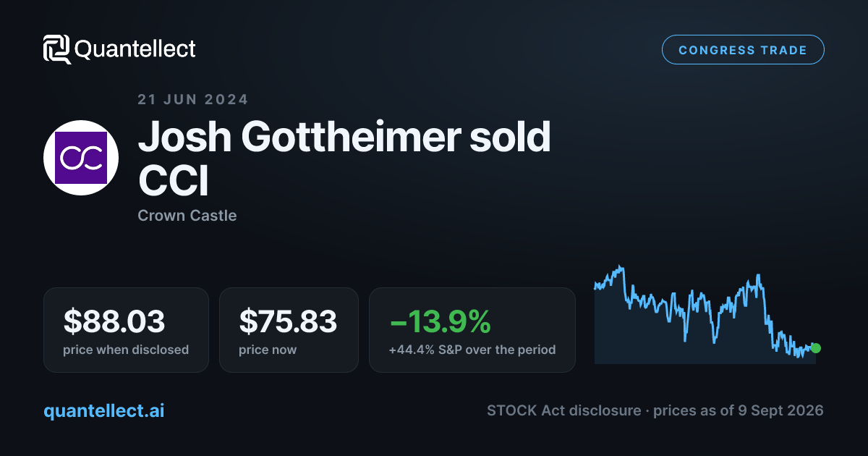The image size is (868, 456).
Task: Click the 'price now' label
Action: click(268, 350)
